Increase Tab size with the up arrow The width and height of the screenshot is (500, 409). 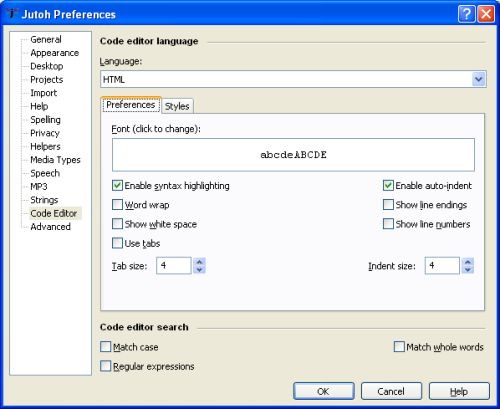[x=199, y=262]
